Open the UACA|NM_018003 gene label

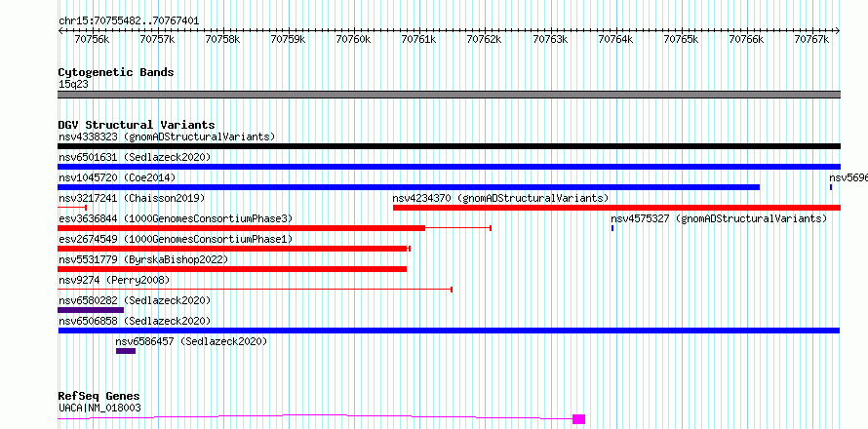99,408
